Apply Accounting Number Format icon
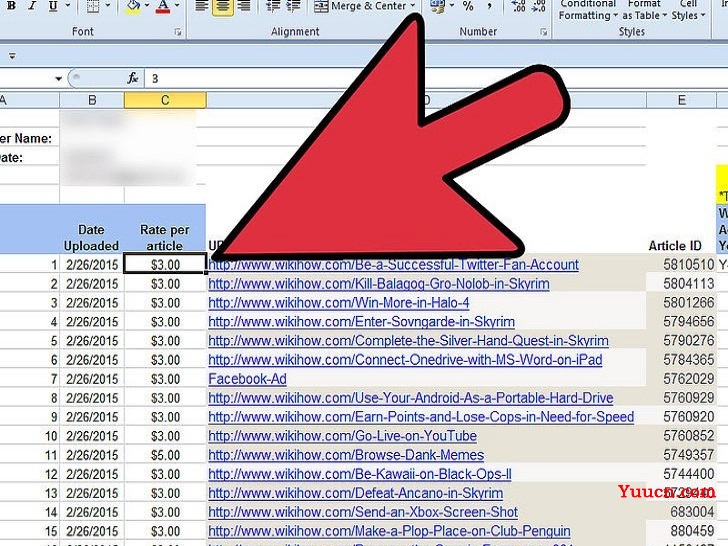 (437, 6)
